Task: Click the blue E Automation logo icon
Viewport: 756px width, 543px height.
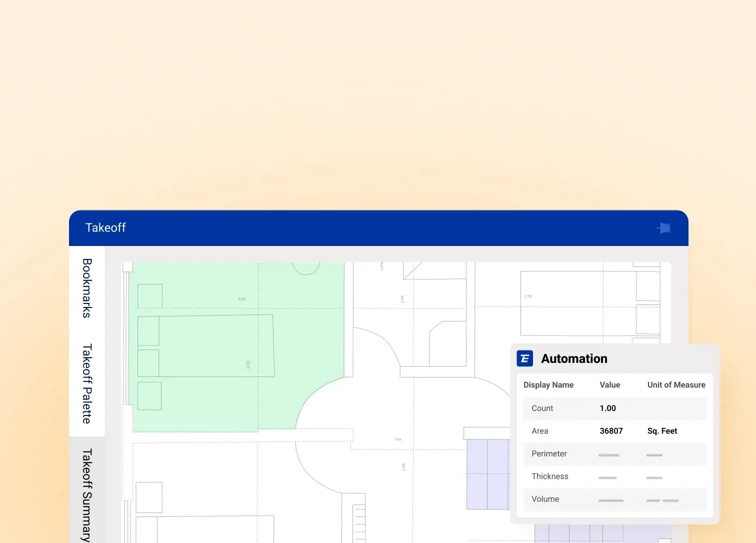Action: [x=524, y=358]
